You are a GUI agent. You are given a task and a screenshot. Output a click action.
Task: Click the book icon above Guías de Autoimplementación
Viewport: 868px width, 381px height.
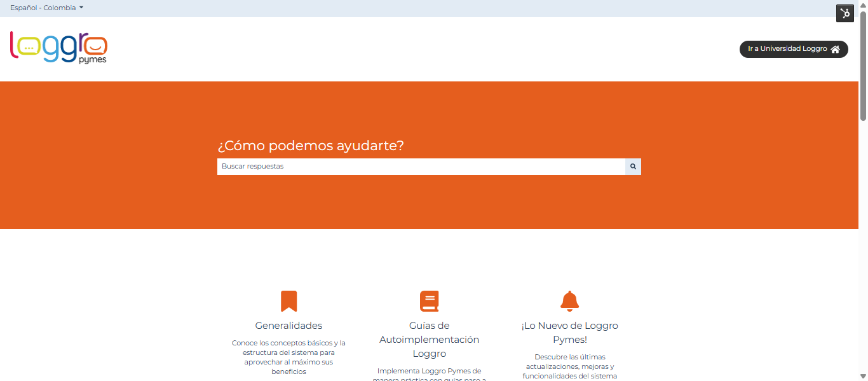429,301
